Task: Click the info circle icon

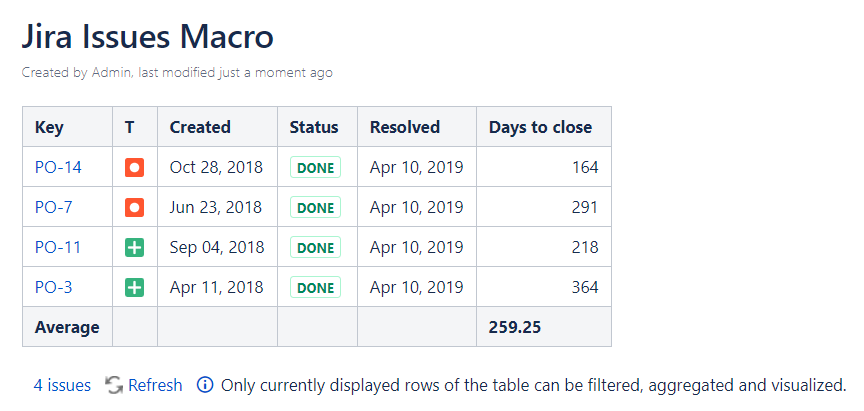Action: click(205, 385)
